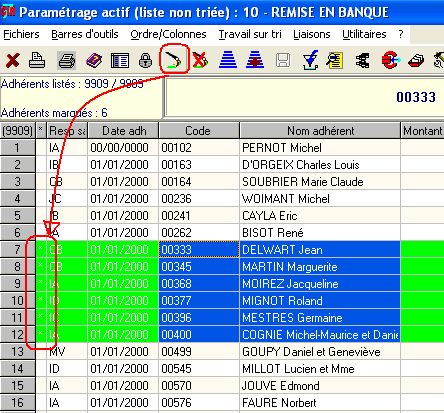Click the red eraser icon in toolbar
Viewport: 444px width, 413px height.
tap(416, 61)
